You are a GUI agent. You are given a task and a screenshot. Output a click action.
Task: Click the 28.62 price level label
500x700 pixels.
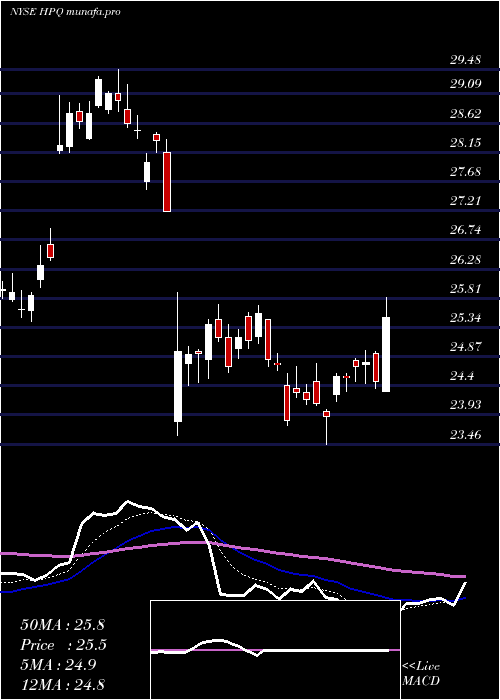(x=465, y=114)
